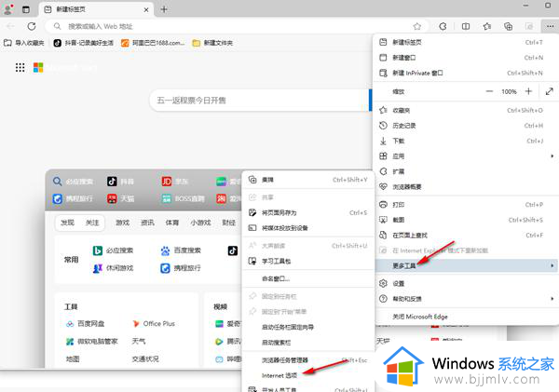Choose 新建 InPrivate 窗口
This screenshot has height=392, width=559.
click(465, 73)
